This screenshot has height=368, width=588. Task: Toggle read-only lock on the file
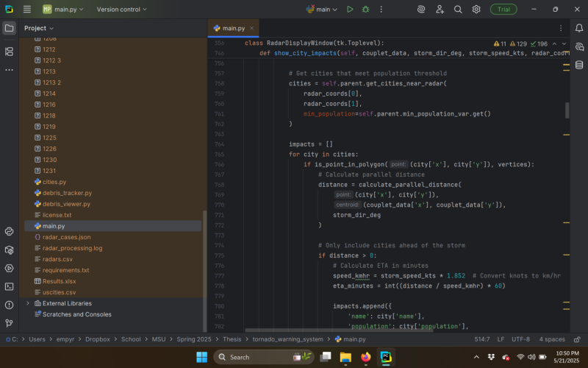(x=577, y=339)
